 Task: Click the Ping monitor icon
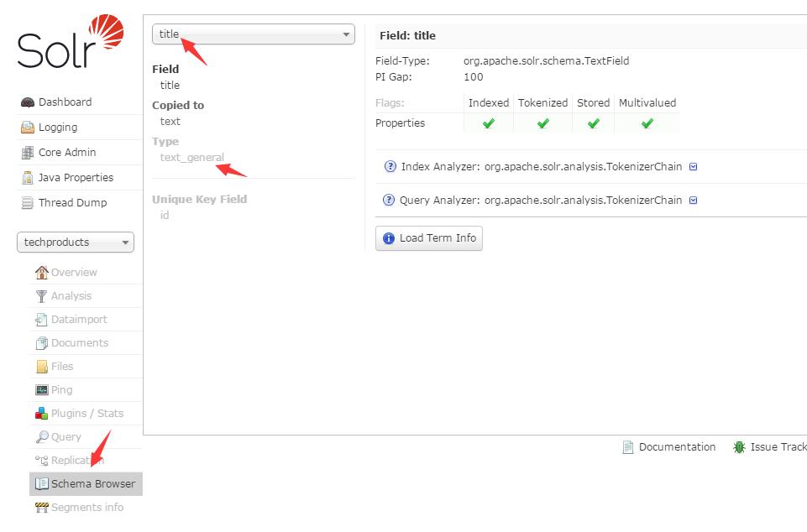click(42, 390)
